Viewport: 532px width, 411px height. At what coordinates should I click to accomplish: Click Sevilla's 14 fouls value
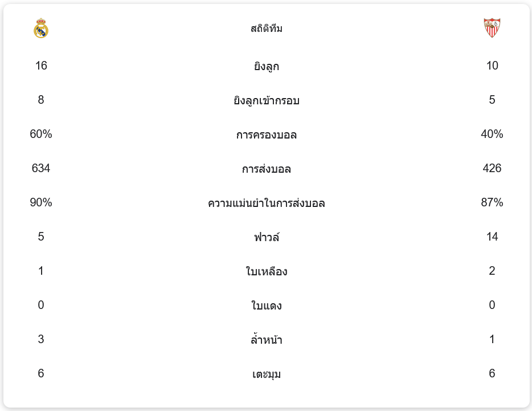coord(492,237)
